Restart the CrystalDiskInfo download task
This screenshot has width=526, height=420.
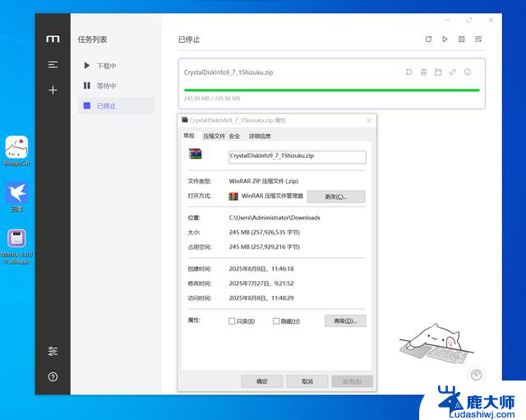(x=409, y=72)
